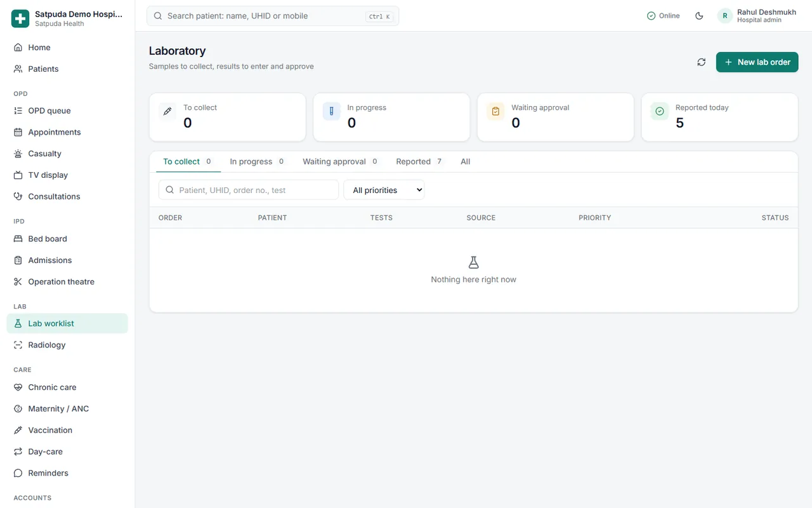
Task: Switch to the All tab
Action: (x=466, y=162)
